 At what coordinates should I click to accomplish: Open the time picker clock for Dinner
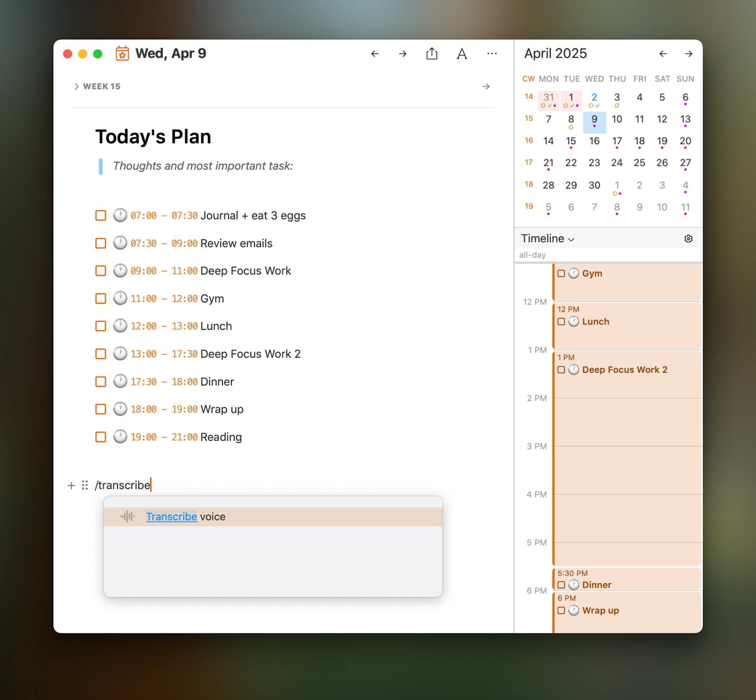click(120, 382)
